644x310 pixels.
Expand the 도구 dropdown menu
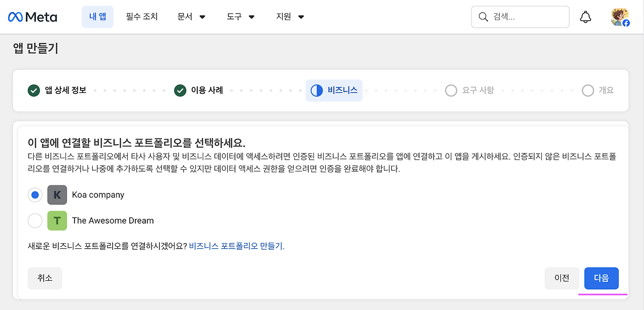click(240, 17)
